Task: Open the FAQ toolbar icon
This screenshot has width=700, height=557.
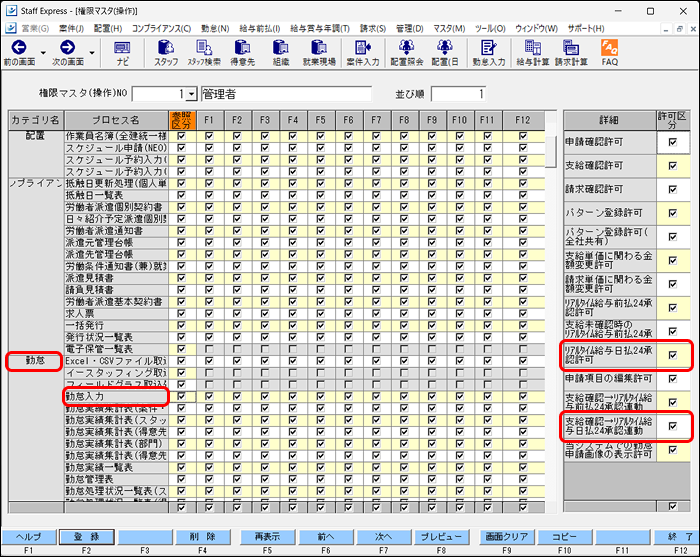Action: click(609, 53)
